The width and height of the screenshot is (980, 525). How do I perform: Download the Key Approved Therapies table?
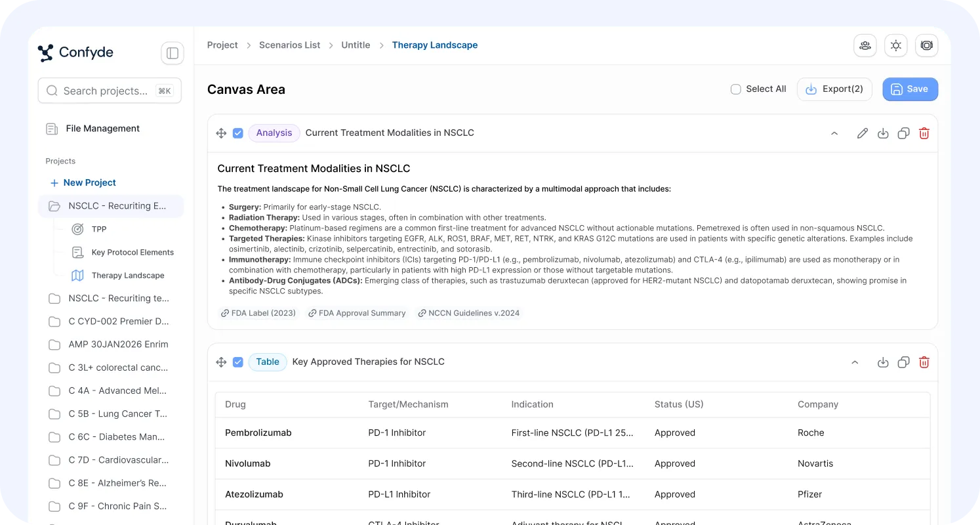883,362
